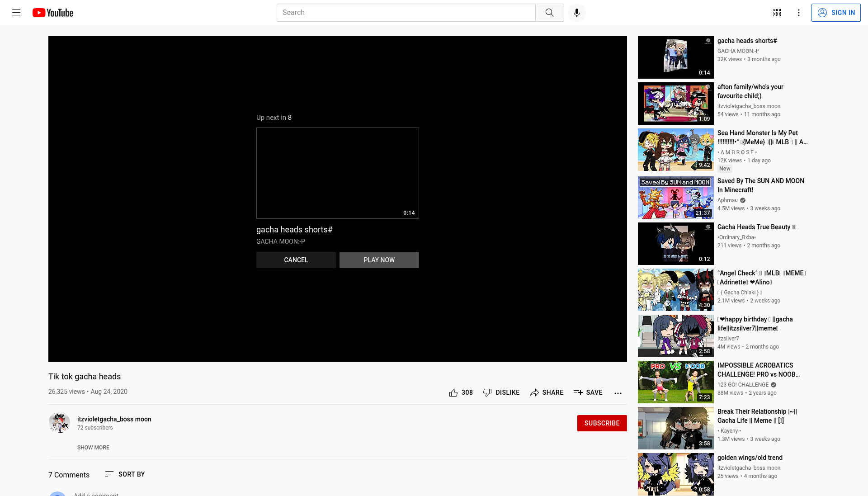The width and height of the screenshot is (868, 496).
Task: Click 'Break Their Relationship' Gacha Life title
Action: (x=757, y=416)
